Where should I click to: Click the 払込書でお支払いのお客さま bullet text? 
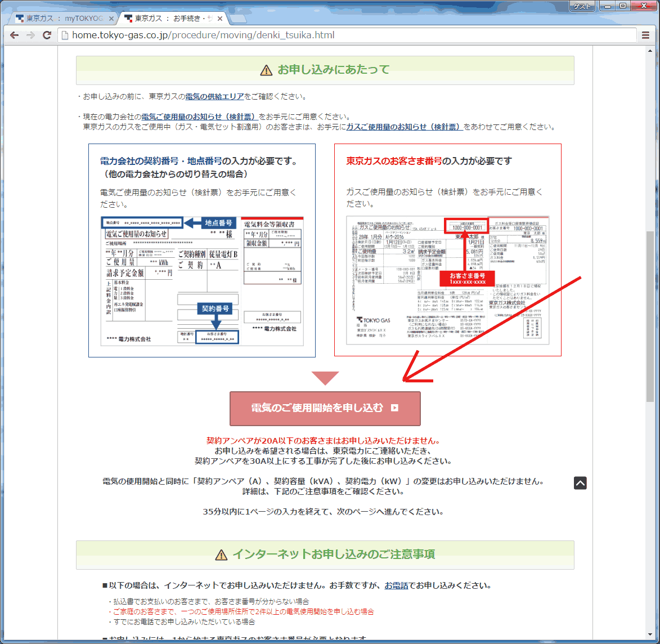(208, 601)
